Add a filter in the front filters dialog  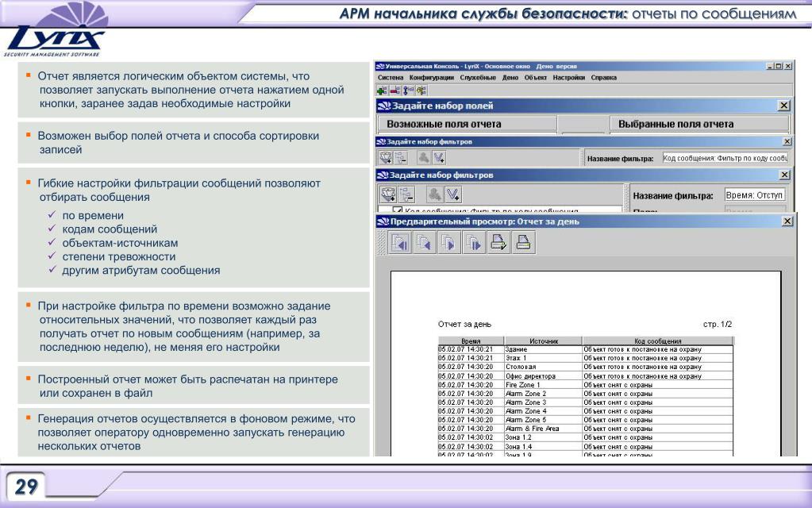click(388, 194)
